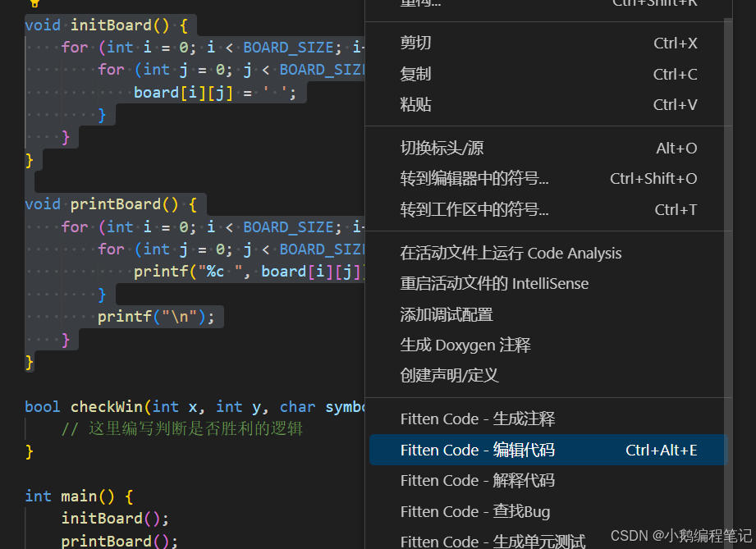Click the printf("%c " line
Screen dimensions: 756x549
(249, 272)
